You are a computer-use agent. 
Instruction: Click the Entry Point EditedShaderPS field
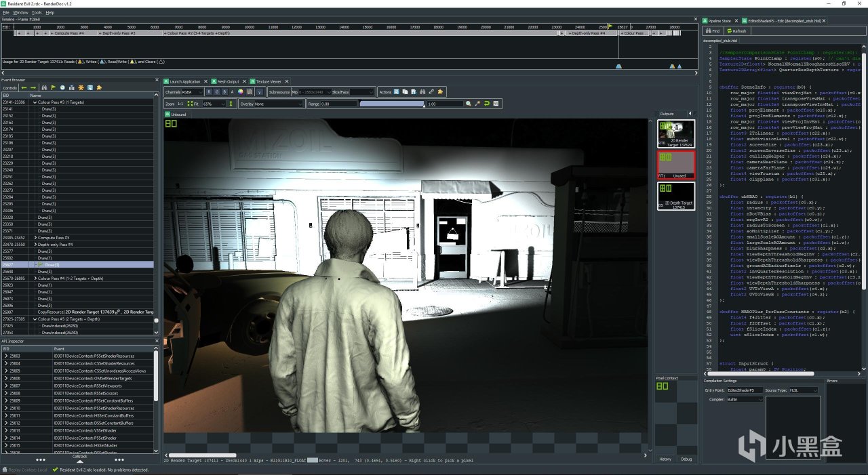point(747,390)
